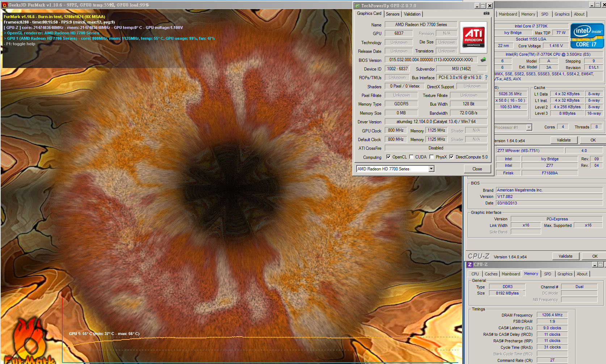
Task: Switch to About tab in the CPU-Z memory window
Action: [582, 274]
